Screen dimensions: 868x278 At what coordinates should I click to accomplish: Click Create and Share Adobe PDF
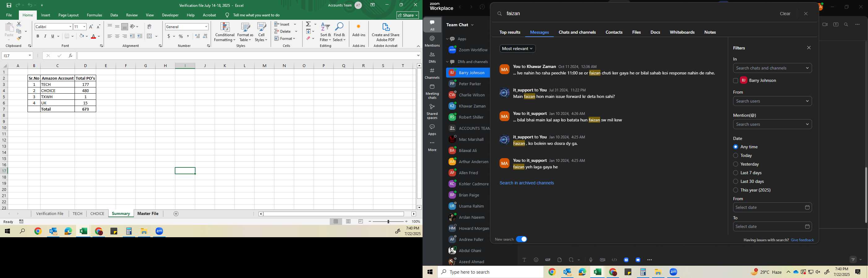(x=385, y=32)
